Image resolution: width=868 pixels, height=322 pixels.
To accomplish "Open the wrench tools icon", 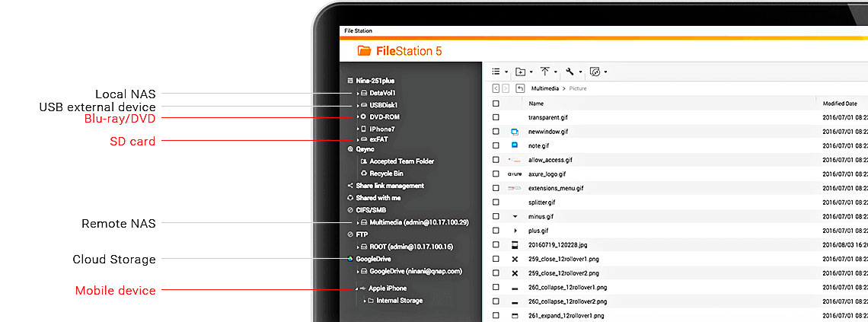I will pos(569,72).
